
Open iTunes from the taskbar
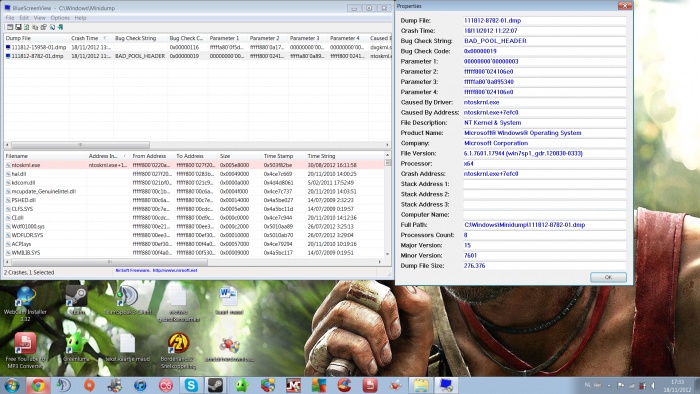click(x=140, y=385)
